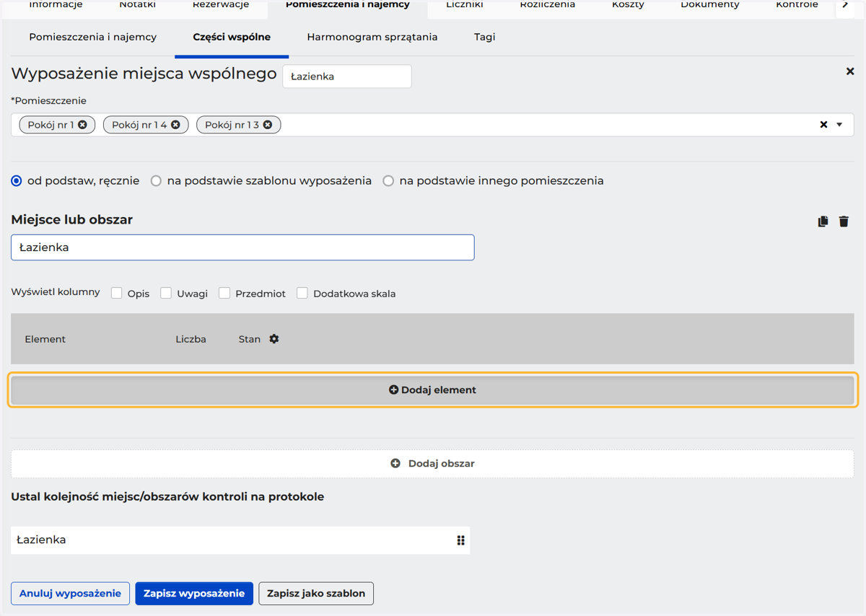Click the Stan column header
This screenshot has width=866, height=616.
coord(250,339)
